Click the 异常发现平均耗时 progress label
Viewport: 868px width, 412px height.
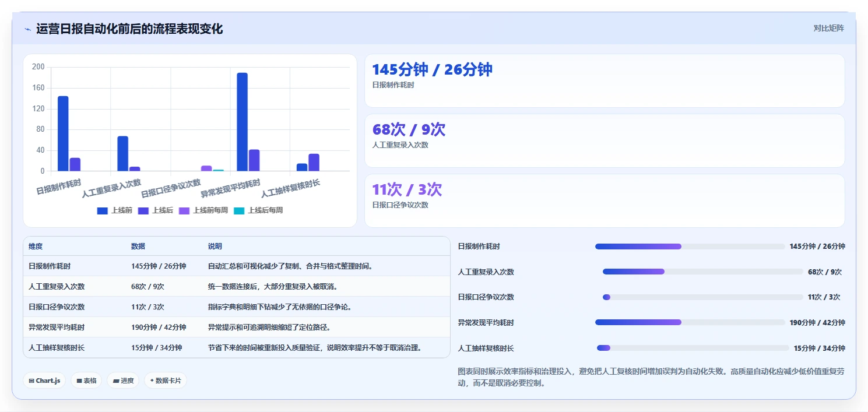coord(486,322)
